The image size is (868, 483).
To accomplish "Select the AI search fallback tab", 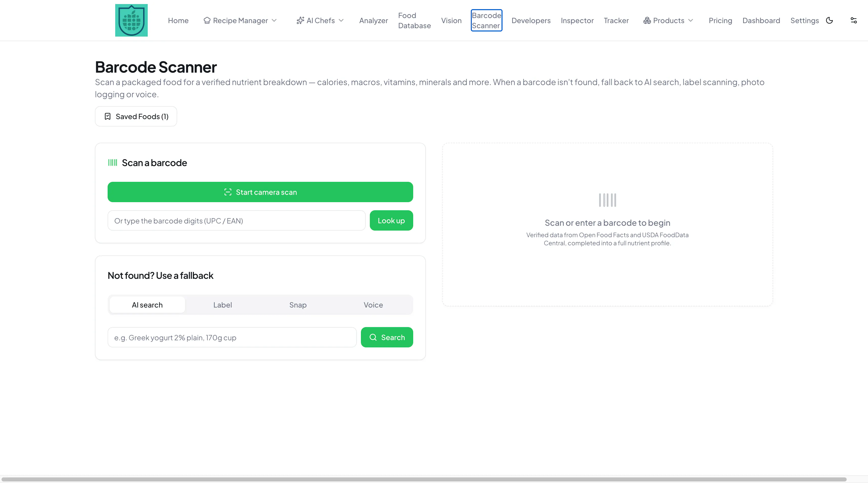I will pyautogui.click(x=147, y=305).
